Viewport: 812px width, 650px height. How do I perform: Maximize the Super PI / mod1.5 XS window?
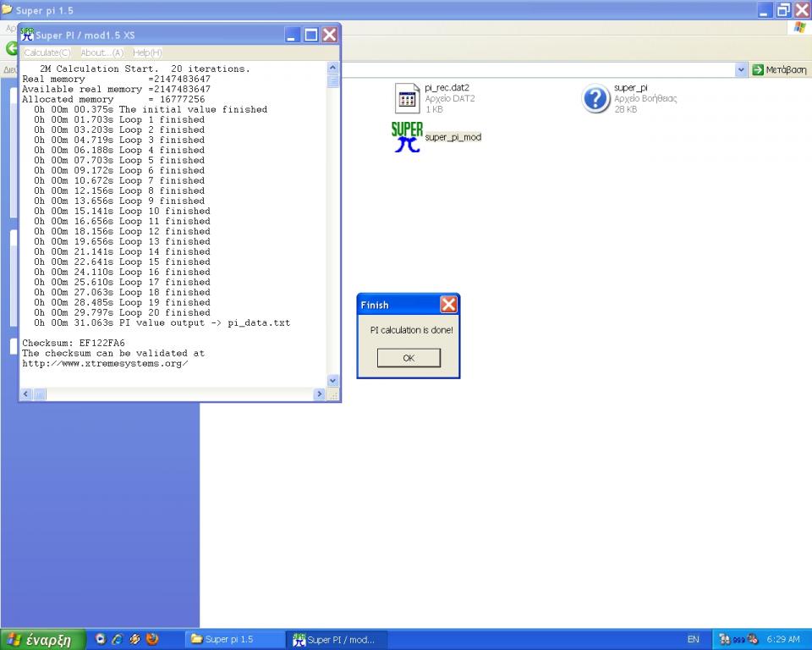[311, 35]
